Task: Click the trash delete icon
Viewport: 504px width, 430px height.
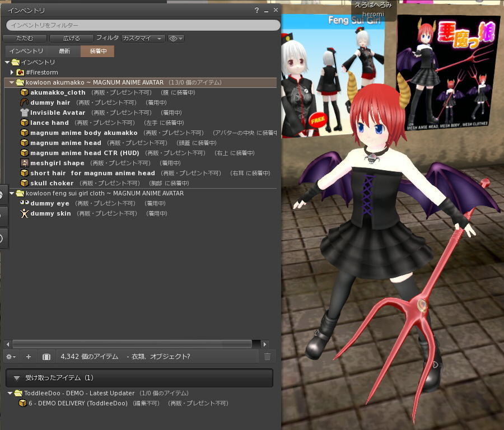Action: click(x=267, y=357)
